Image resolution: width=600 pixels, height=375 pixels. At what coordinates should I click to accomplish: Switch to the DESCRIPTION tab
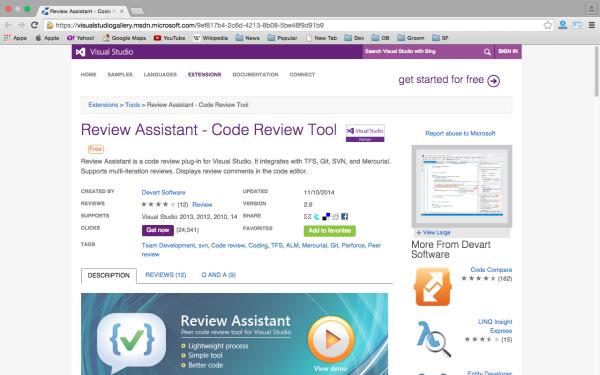coord(109,276)
